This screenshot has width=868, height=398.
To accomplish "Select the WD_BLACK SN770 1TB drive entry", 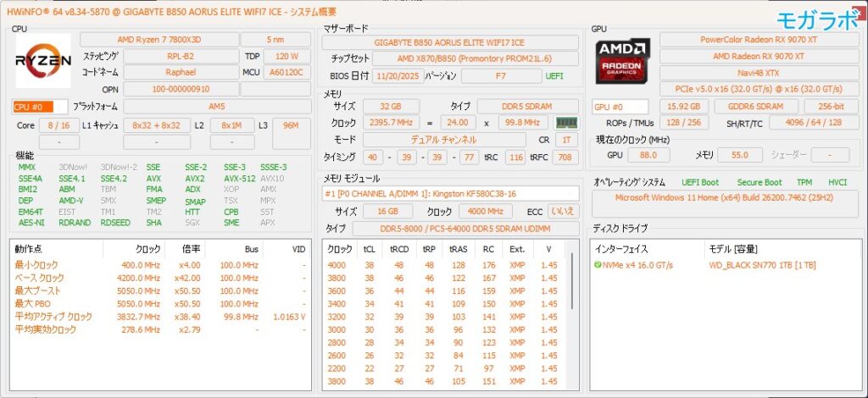I will 762,265.
